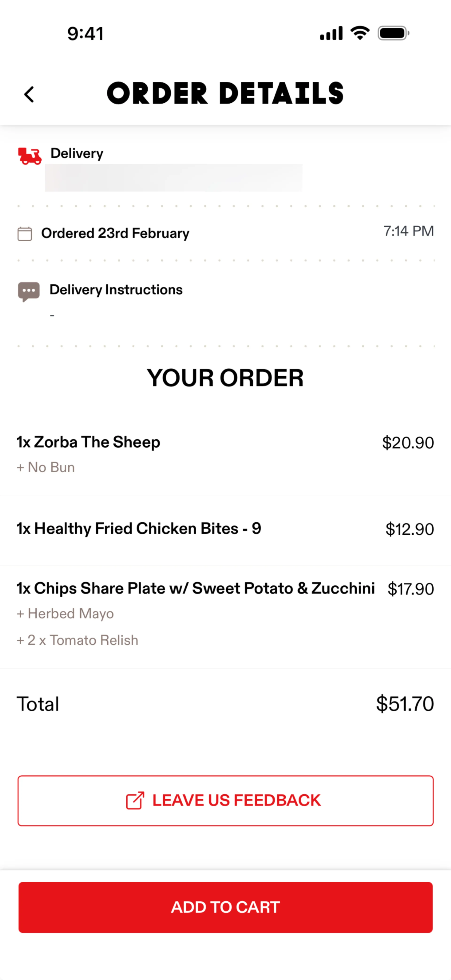
Task: Select Healthy Fried Chicken Bites item
Action: coord(139,529)
